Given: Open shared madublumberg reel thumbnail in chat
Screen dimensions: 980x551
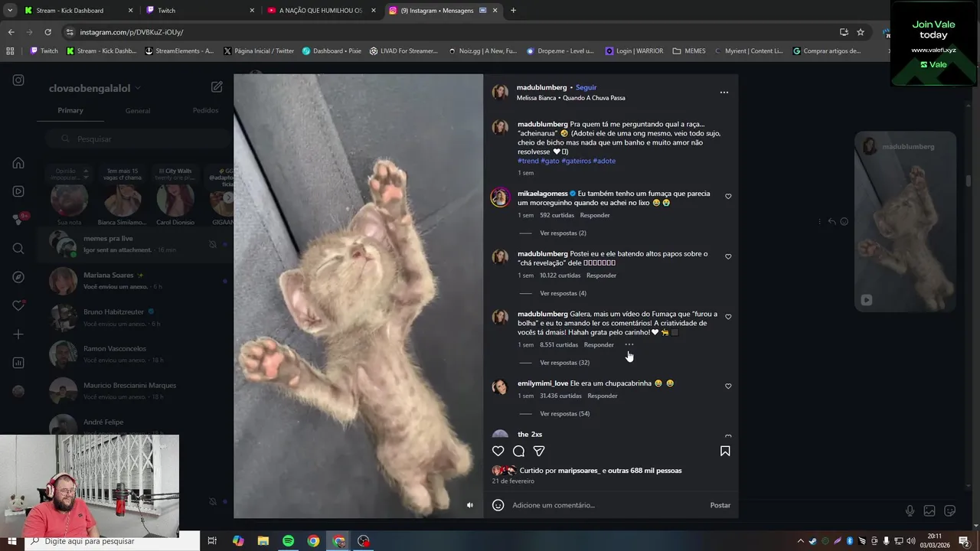Looking at the screenshot, I should click(x=905, y=222).
